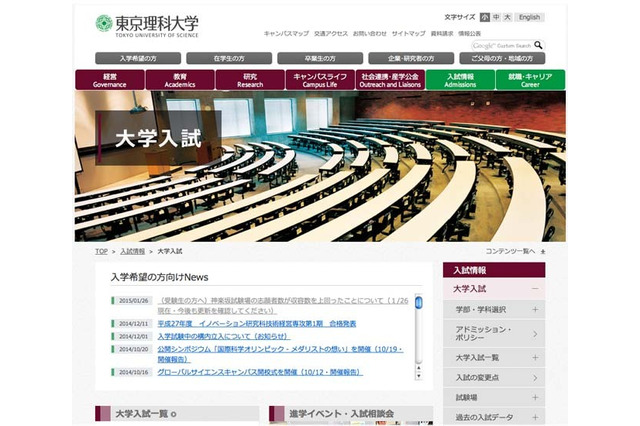Click the ご父母の方・地域の方 button
The image size is (640, 426).
point(502,58)
